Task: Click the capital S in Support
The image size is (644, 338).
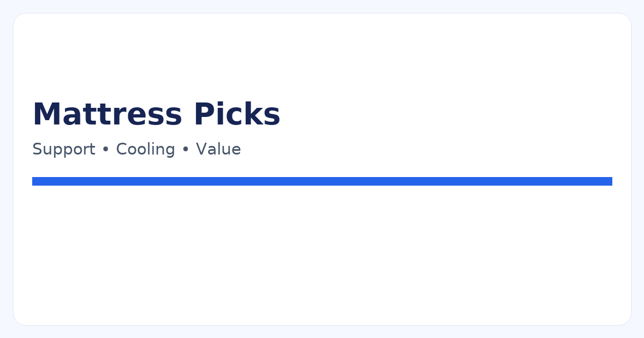Action: (37, 149)
